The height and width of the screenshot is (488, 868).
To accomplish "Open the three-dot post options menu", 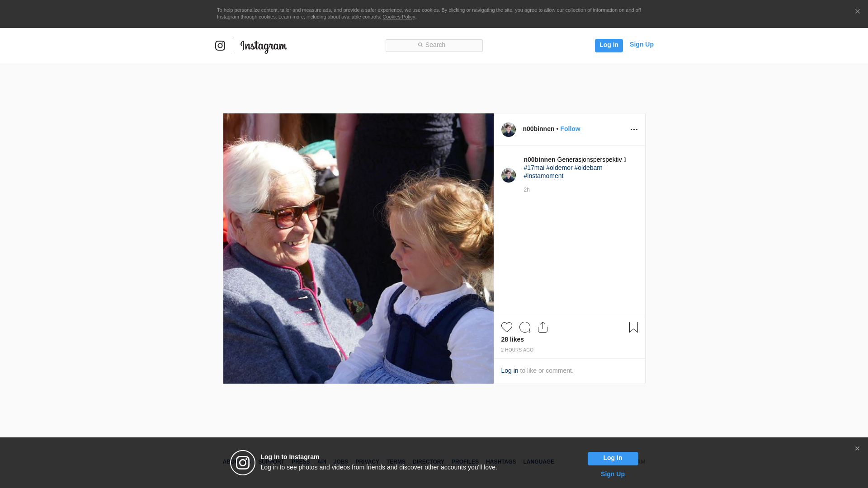I will coord(634,130).
